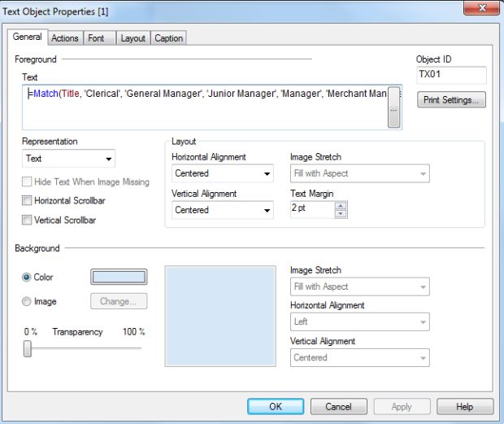Select the Image background radio button

tap(28, 301)
